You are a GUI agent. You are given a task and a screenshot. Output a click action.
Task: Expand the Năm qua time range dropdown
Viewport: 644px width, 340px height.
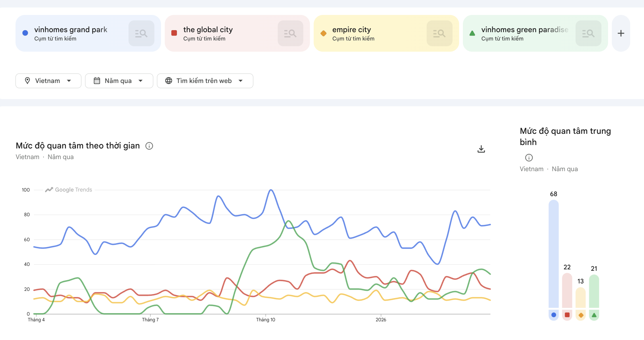[119, 81]
